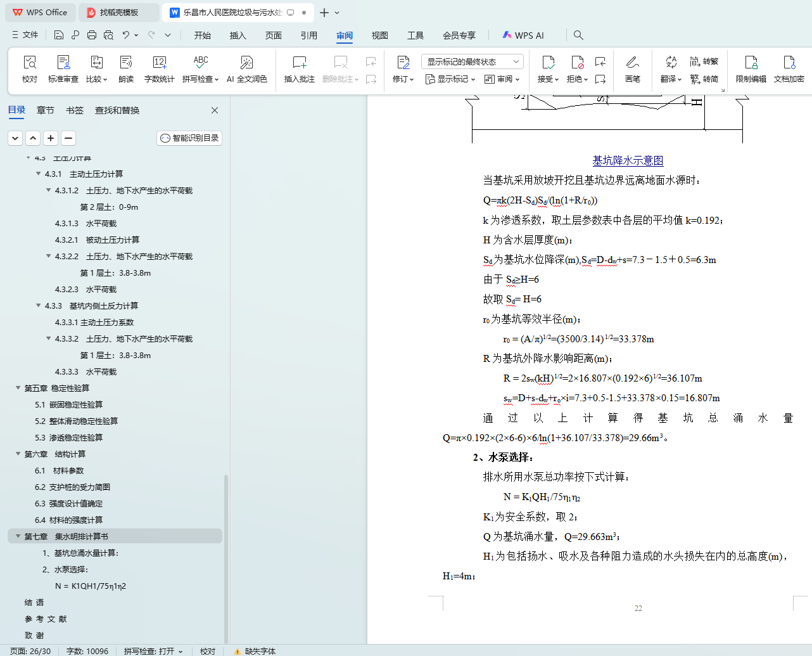The height and width of the screenshot is (656, 812).
Task: Open WPS AI assistant
Action: tap(523, 35)
